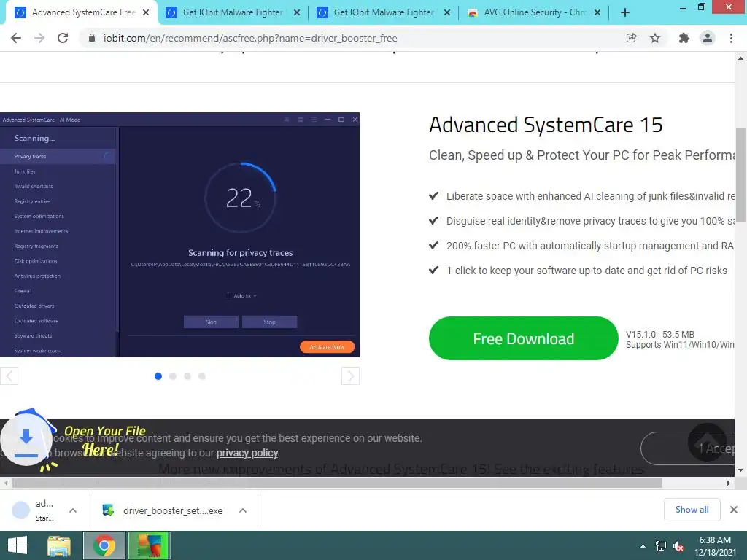
Task: Click the muted volume tray icon
Action: (678, 546)
